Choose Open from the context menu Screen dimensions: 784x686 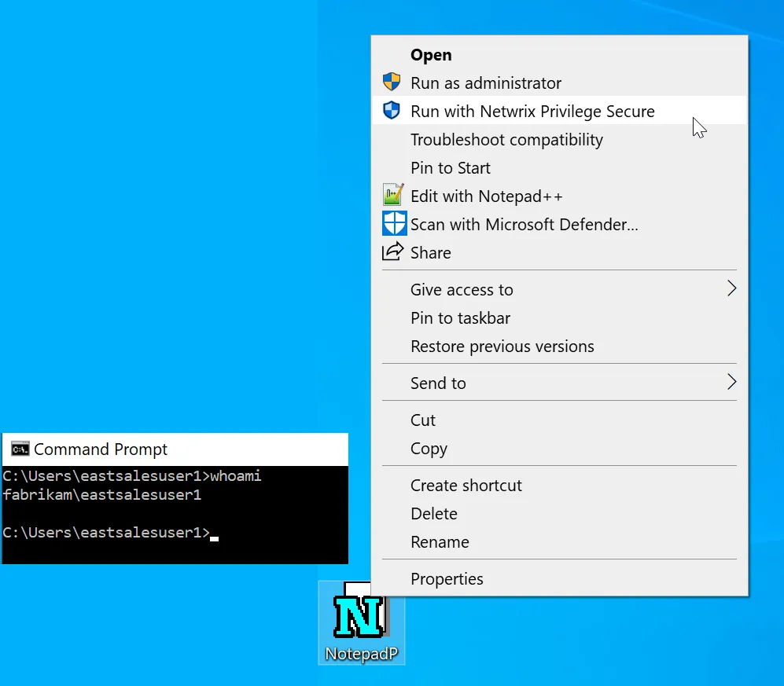560,54
